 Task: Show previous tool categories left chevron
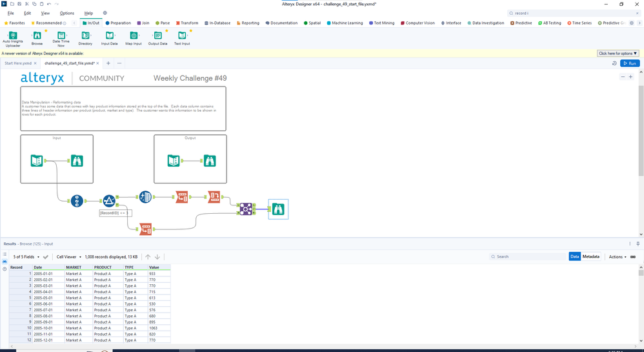tap(74, 23)
